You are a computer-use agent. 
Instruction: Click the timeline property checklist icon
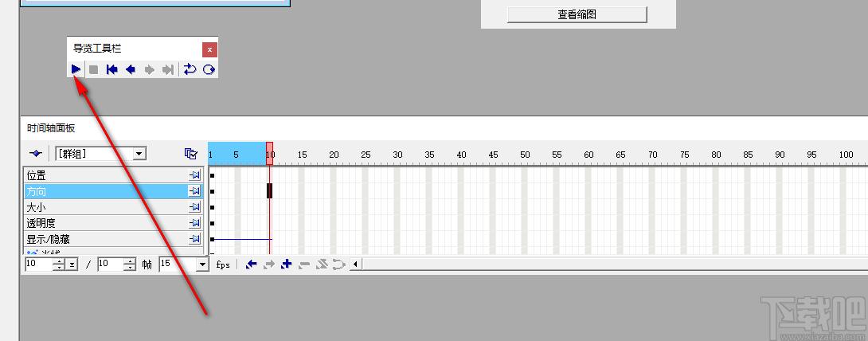click(191, 153)
